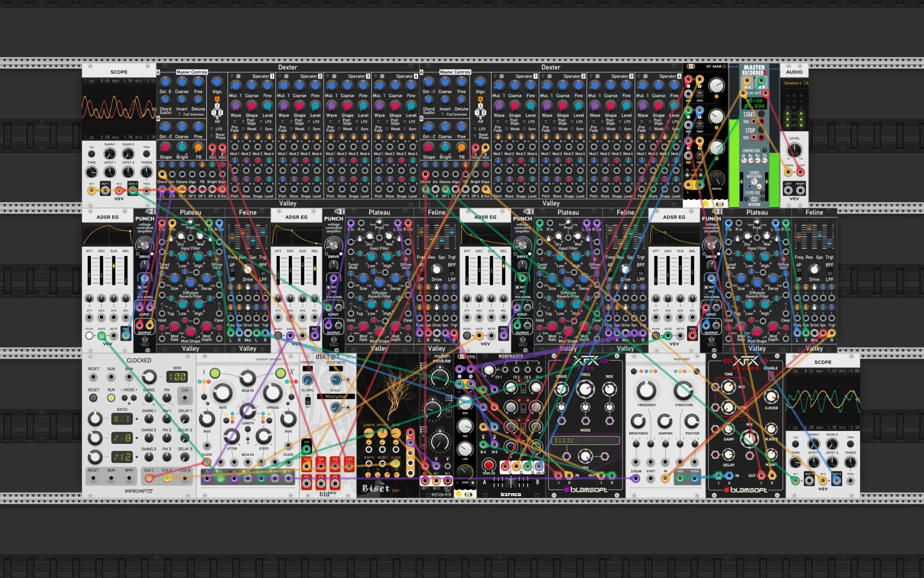Click the V/OCT input jack on resonator

pos(650,479)
